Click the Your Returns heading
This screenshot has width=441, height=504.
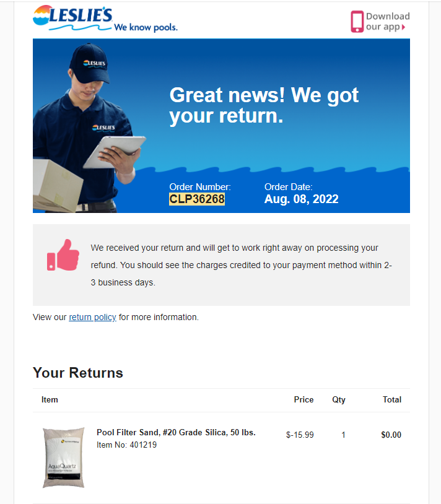pos(78,373)
